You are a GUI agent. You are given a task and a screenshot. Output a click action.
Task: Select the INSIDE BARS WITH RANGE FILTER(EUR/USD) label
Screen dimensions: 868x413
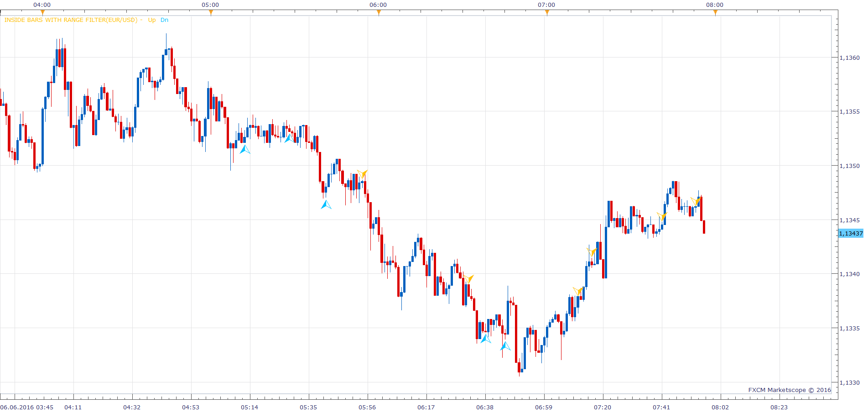(x=71, y=20)
